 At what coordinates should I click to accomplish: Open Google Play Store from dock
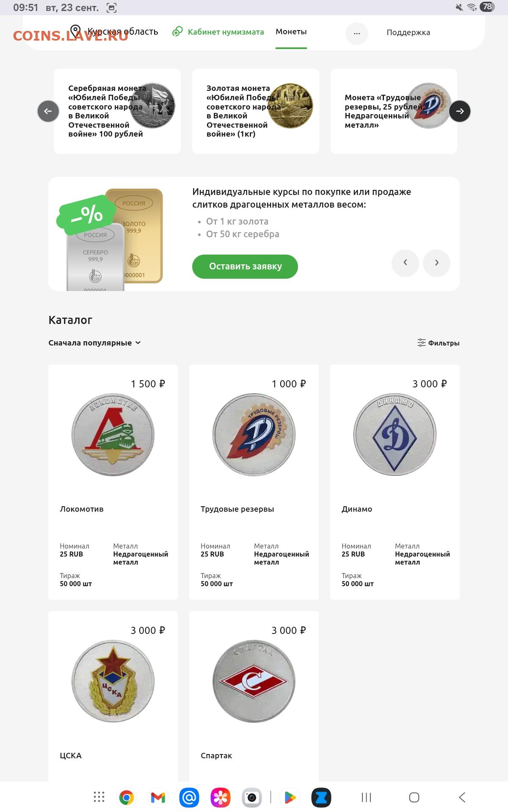290,797
